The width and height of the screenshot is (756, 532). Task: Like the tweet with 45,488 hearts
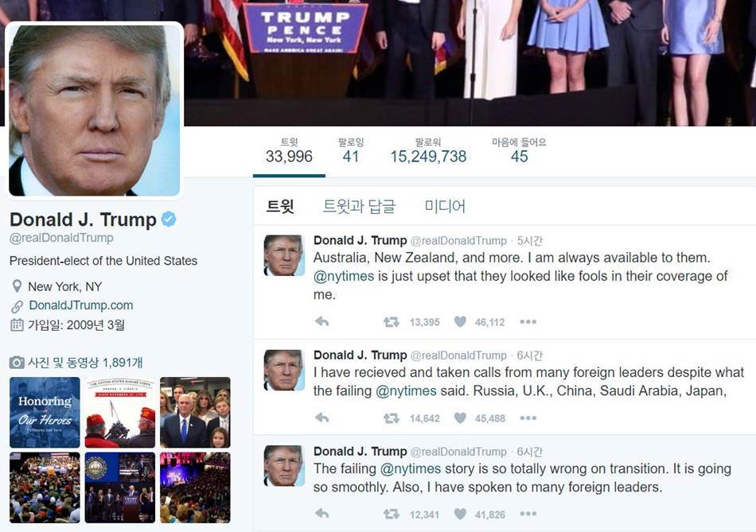[x=461, y=417]
